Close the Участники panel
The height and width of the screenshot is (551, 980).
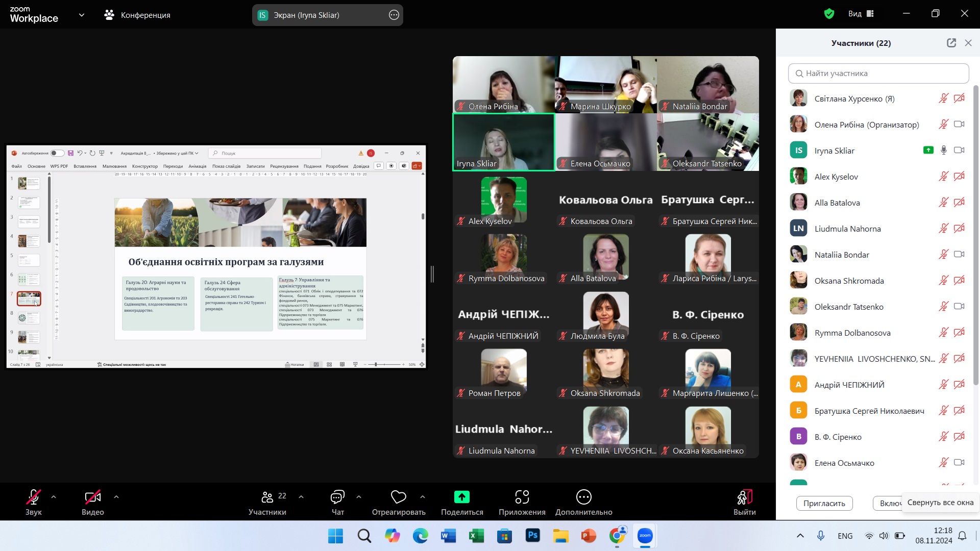968,43
